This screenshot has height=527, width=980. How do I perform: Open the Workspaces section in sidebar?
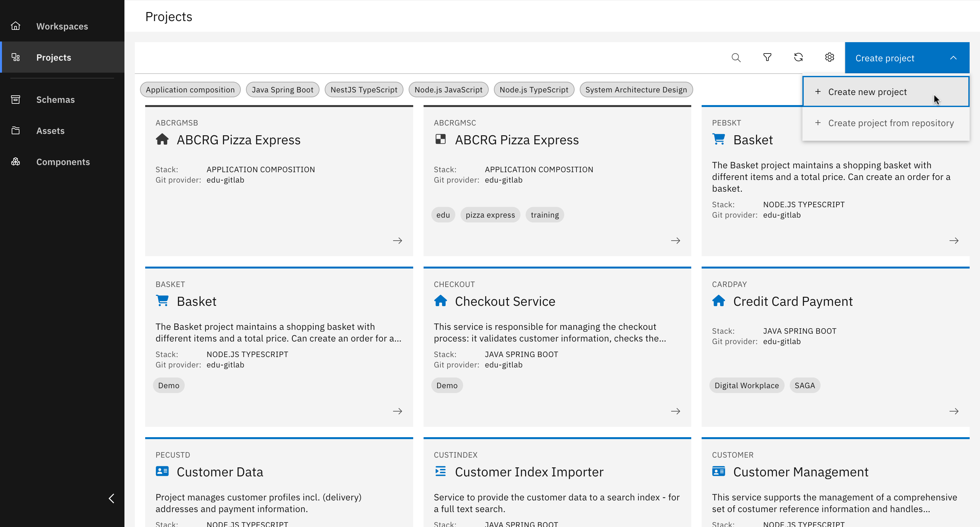click(62, 26)
